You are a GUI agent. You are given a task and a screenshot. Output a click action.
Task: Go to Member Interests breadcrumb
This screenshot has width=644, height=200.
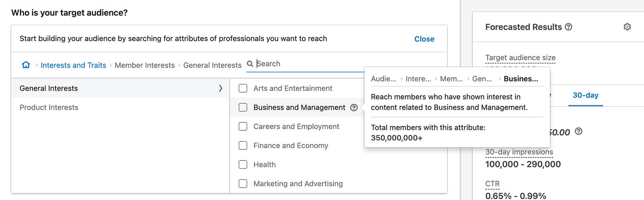(144, 65)
